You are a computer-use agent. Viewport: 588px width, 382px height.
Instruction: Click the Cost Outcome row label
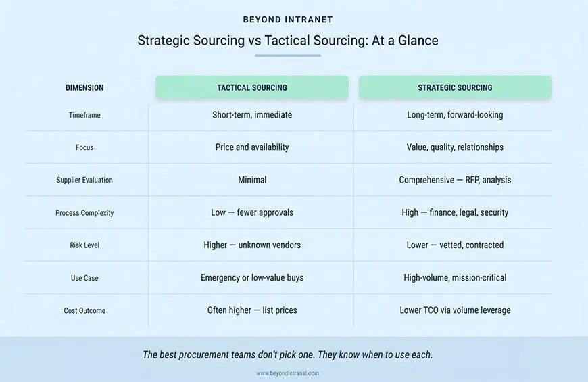pos(84,310)
